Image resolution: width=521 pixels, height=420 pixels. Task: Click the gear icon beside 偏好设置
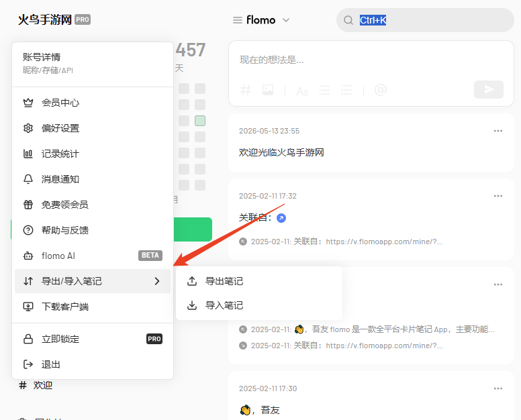28,128
